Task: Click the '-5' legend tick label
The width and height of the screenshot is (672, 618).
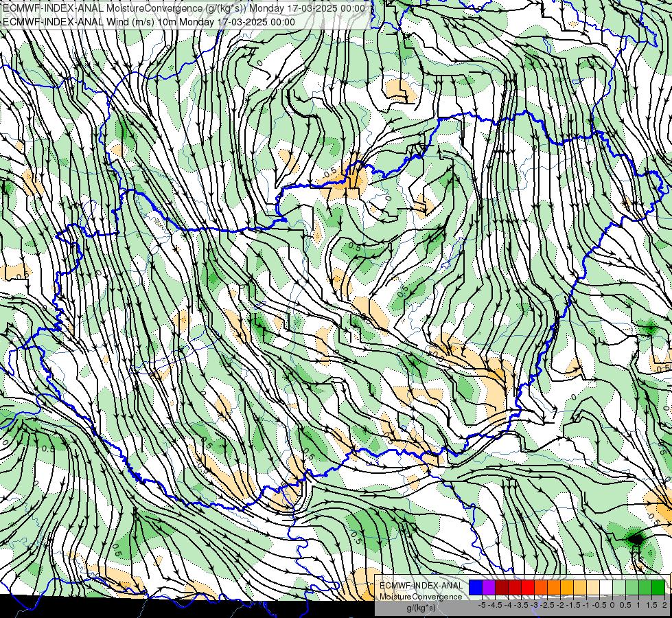Action: tap(482, 605)
